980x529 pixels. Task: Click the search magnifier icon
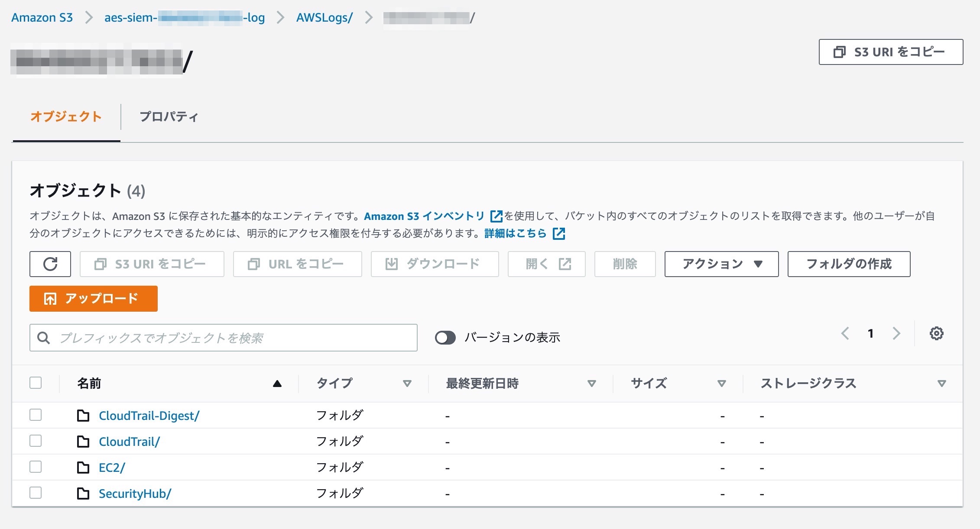click(43, 338)
